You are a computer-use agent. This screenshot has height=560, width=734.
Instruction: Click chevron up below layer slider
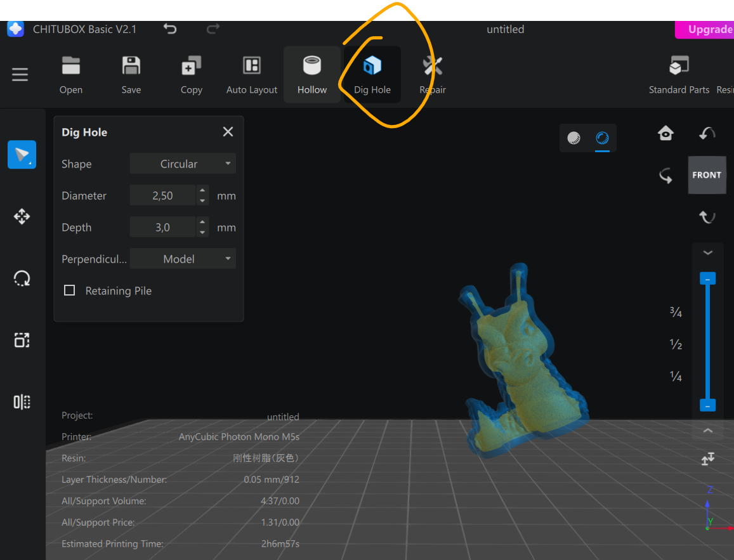pos(708,431)
